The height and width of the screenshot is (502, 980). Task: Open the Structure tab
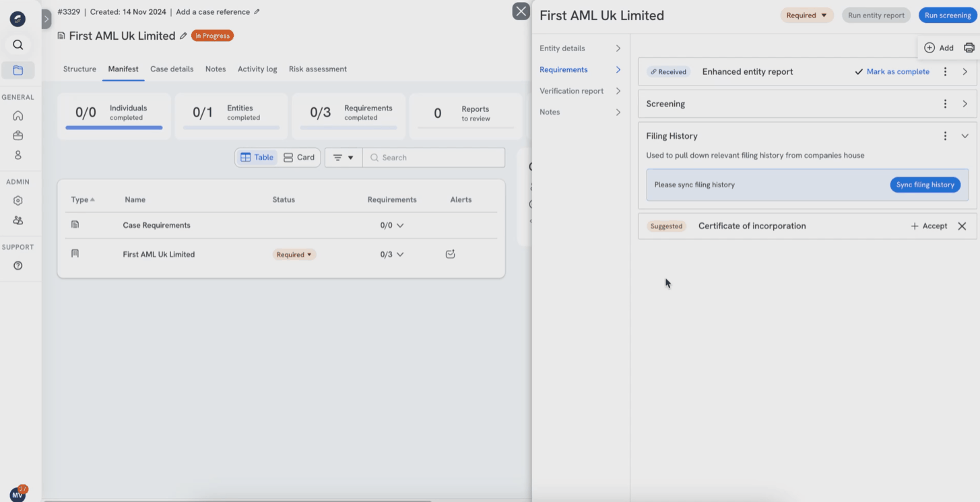(79, 69)
